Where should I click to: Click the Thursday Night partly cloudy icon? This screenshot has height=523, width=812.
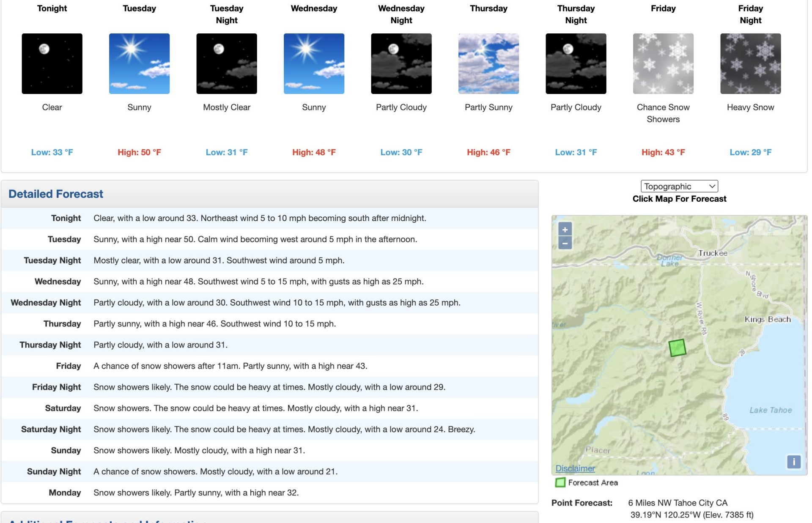coord(576,64)
